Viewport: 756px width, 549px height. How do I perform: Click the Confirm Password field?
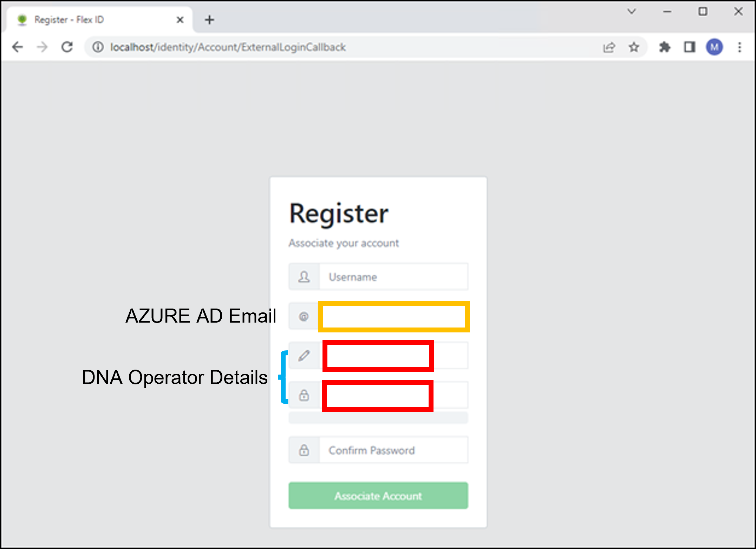(393, 450)
